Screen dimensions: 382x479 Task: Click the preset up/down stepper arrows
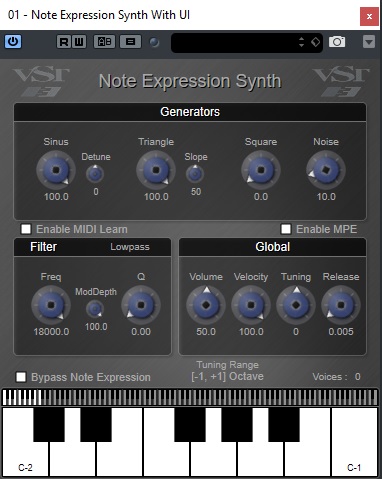click(301, 42)
